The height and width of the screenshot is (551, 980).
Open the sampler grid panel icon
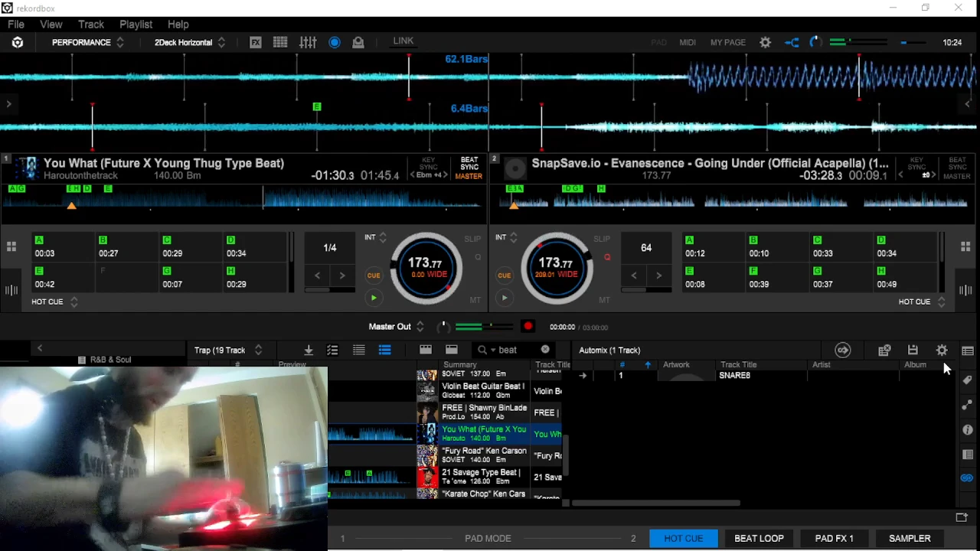pos(280,42)
